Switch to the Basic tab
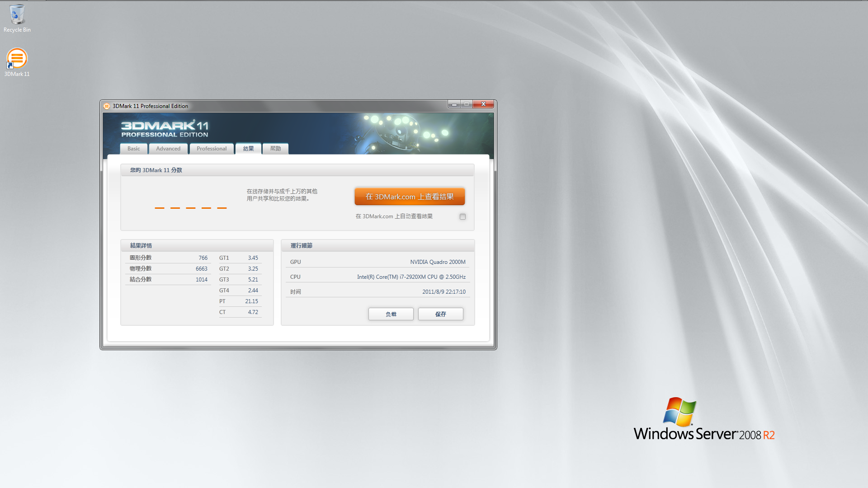This screenshot has height=488, width=868. 133,149
